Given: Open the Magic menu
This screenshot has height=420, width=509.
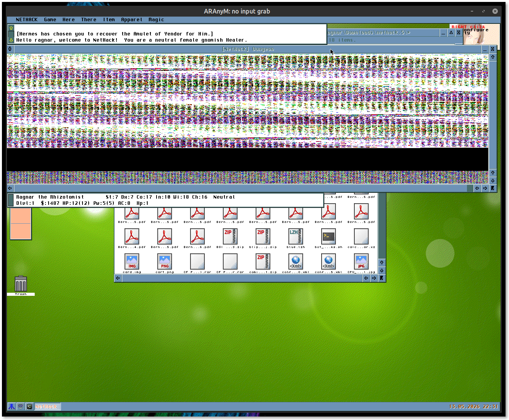Looking at the screenshot, I should (156, 20).
